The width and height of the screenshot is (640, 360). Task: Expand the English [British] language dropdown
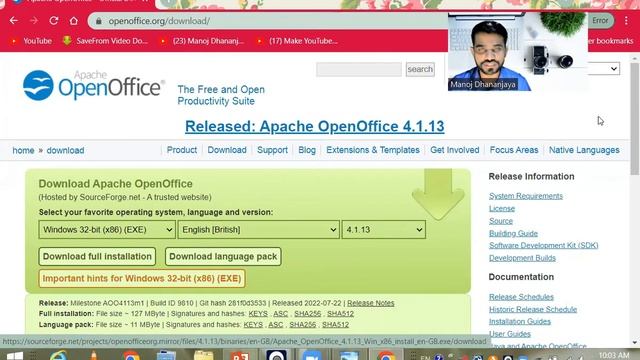[x=259, y=230]
